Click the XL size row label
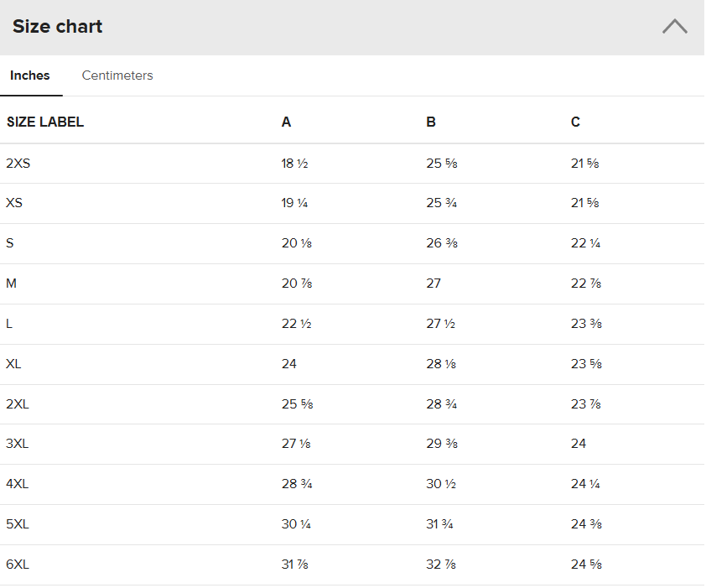Image resolution: width=706 pixels, height=588 pixels. (13, 364)
